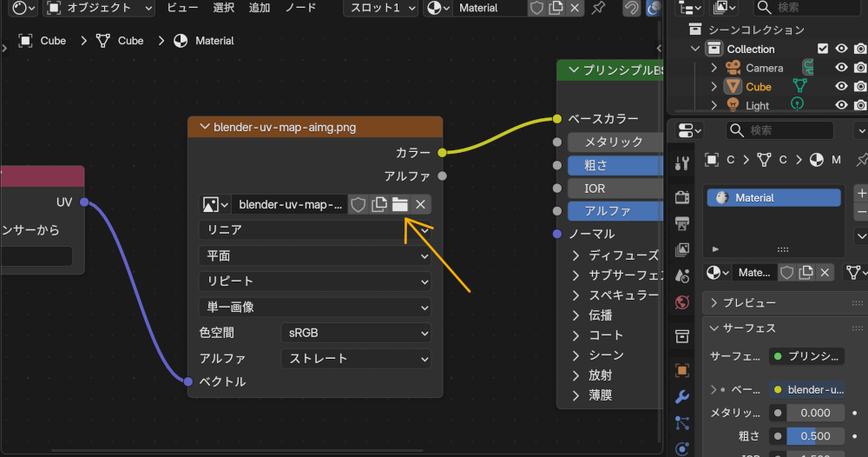Open the リピート extension dropdown

315,281
